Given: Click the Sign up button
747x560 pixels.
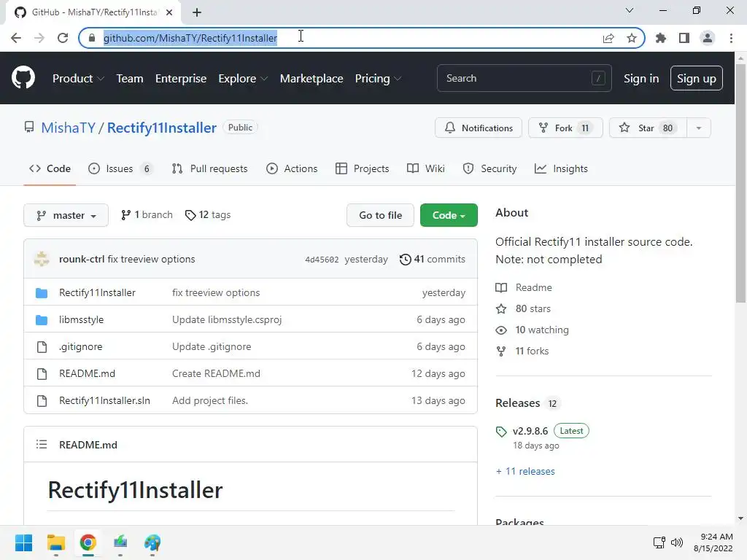Looking at the screenshot, I should [697, 78].
